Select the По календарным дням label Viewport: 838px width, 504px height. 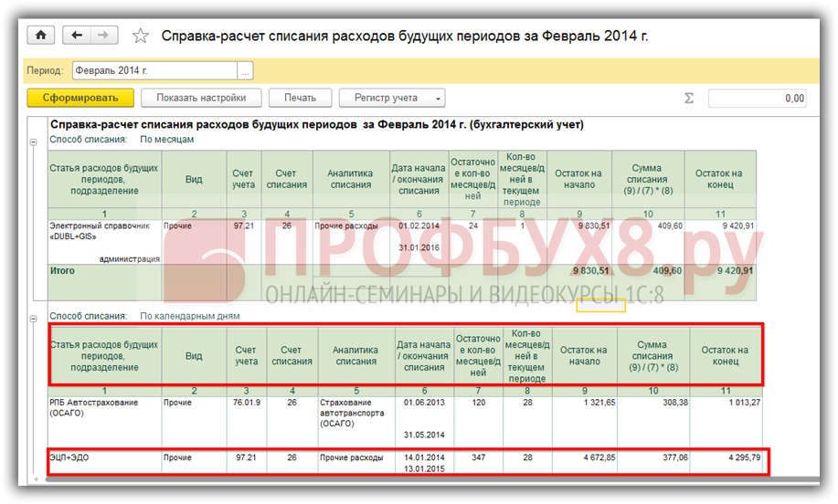click(x=190, y=316)
